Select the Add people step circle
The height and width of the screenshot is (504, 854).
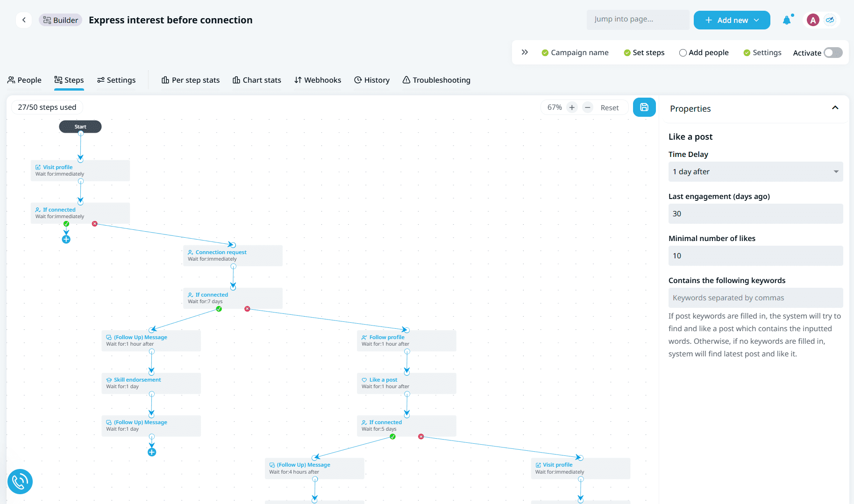point(683,53)
